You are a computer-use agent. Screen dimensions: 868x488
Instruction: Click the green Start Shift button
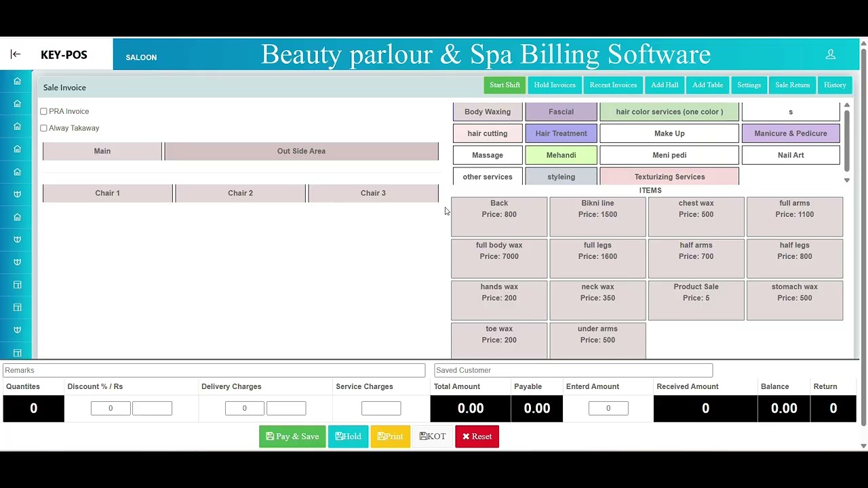click(x=505, y=85)
